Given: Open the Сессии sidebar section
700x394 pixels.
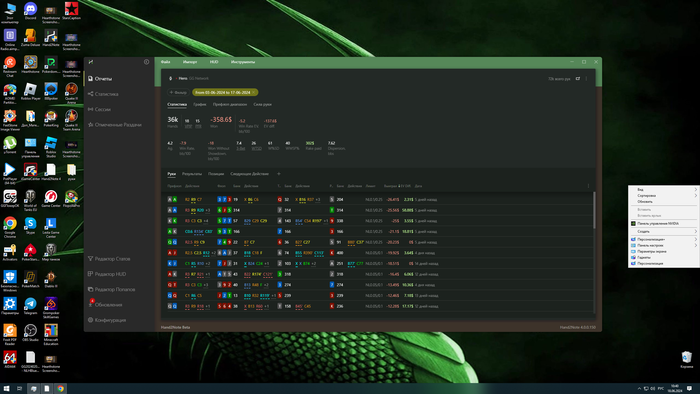Looking at the screenshot, I should click(100, 109).
